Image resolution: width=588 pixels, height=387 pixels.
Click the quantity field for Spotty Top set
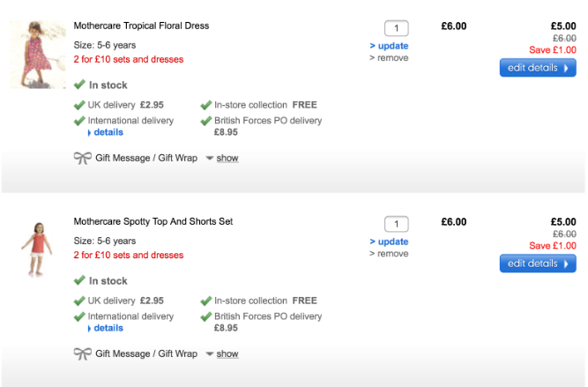pos(397,224)
